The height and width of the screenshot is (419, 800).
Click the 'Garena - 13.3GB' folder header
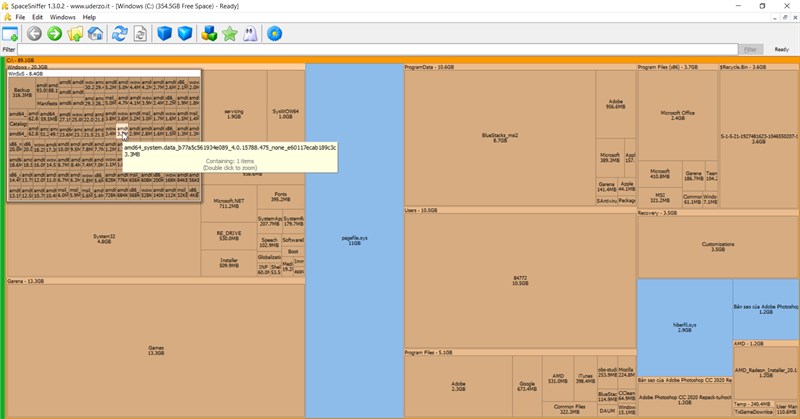coord(155,281)
